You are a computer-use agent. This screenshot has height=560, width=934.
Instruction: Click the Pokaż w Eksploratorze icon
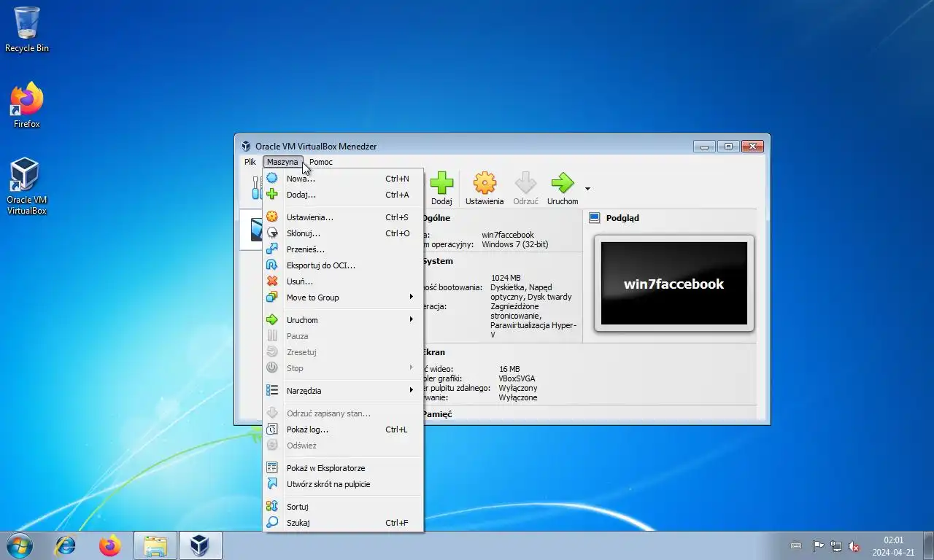(x=272, y=468)
